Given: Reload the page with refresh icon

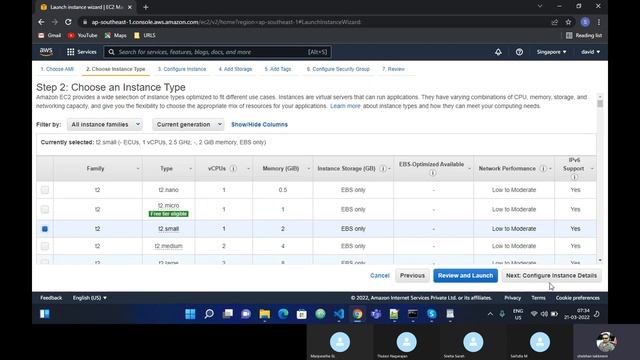Looking at the screenshot, I should [x=68, y=22].
